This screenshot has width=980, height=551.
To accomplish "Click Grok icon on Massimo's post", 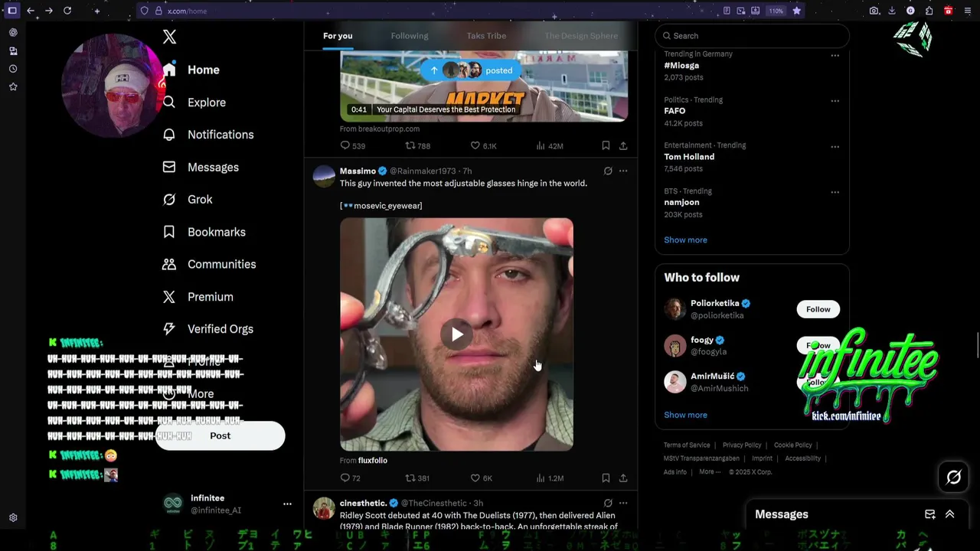I will pos(608,171).
